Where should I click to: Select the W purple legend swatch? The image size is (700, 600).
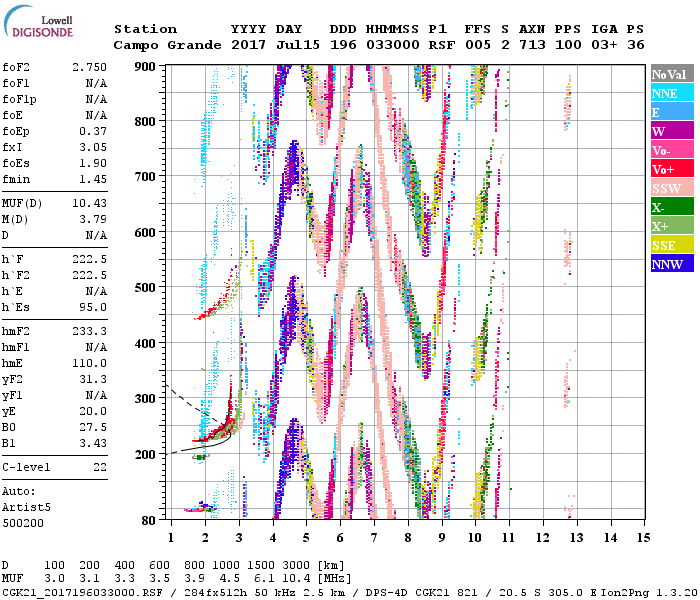[x=671, y=131]
